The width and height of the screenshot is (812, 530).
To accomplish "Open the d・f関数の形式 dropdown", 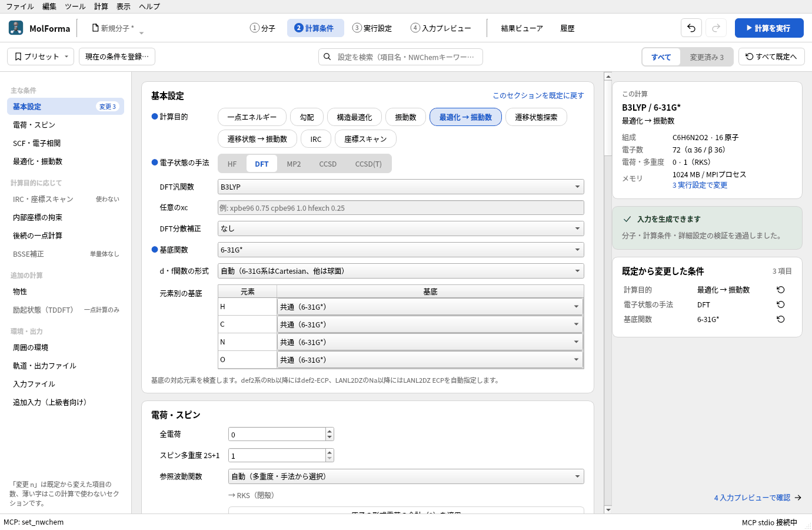I will tap(401, 271).
